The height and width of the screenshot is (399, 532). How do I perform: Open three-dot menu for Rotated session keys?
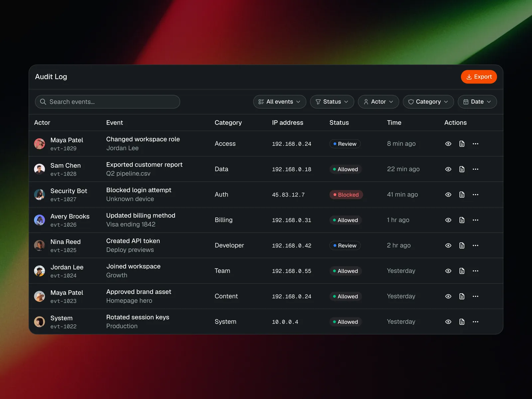(475, 322)
